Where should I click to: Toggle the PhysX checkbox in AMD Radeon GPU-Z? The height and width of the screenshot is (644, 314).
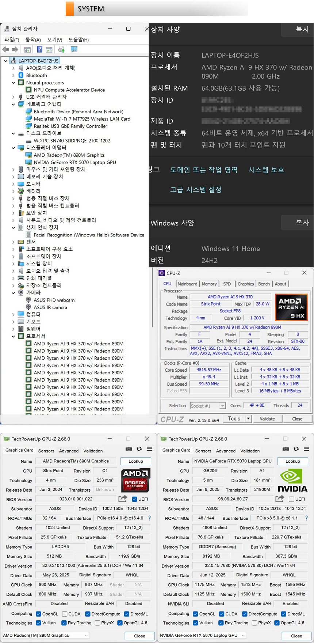pyautogui.click(x=97, y=623)
